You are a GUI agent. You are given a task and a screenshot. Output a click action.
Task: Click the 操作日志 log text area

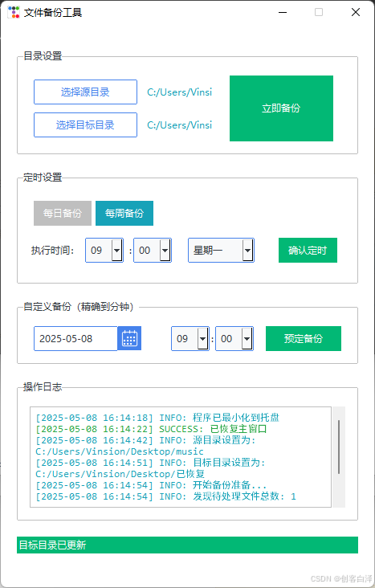click(x=181, y=457)
